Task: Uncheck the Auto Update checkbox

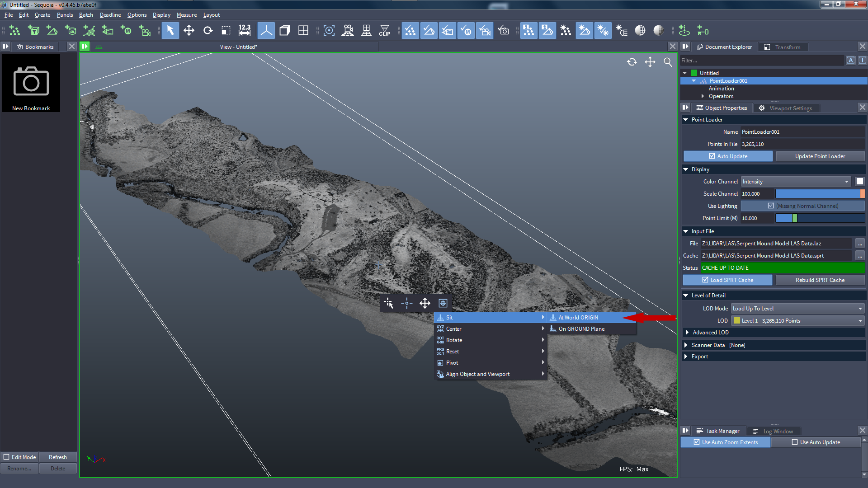Action: (712, 156)
